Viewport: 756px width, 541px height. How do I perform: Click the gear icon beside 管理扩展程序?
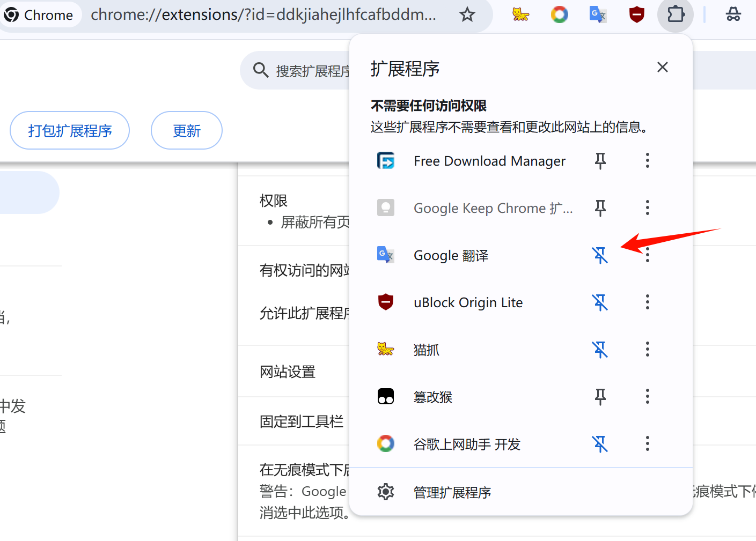(x=386, y=492)
